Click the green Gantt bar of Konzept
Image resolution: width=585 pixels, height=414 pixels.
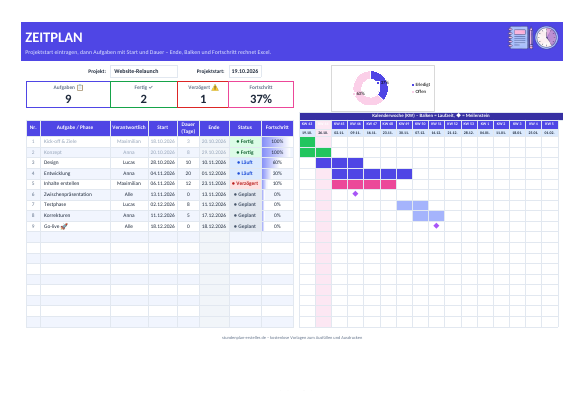(315, 152)
